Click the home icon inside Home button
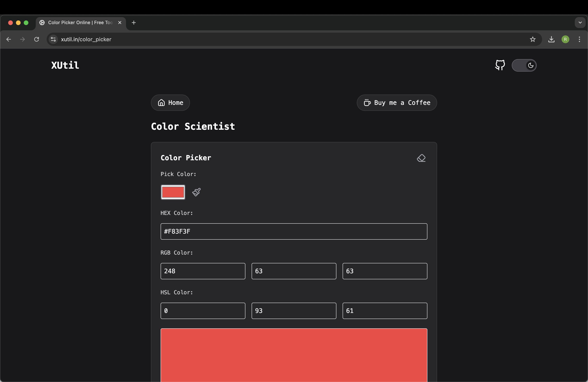 click(x=161, y=103)
